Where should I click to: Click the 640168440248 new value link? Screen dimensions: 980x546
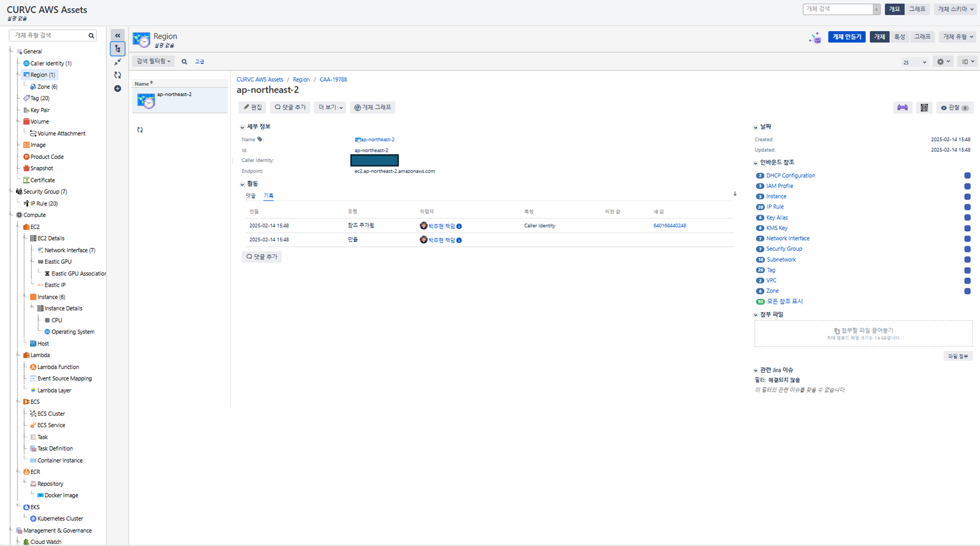[x=670, y=226]
